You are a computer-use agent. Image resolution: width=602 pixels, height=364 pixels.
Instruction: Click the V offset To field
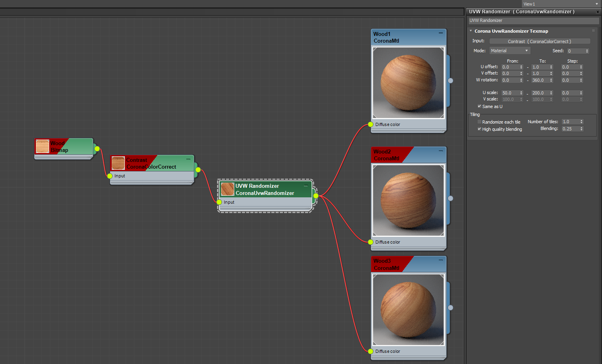(540, 73)
